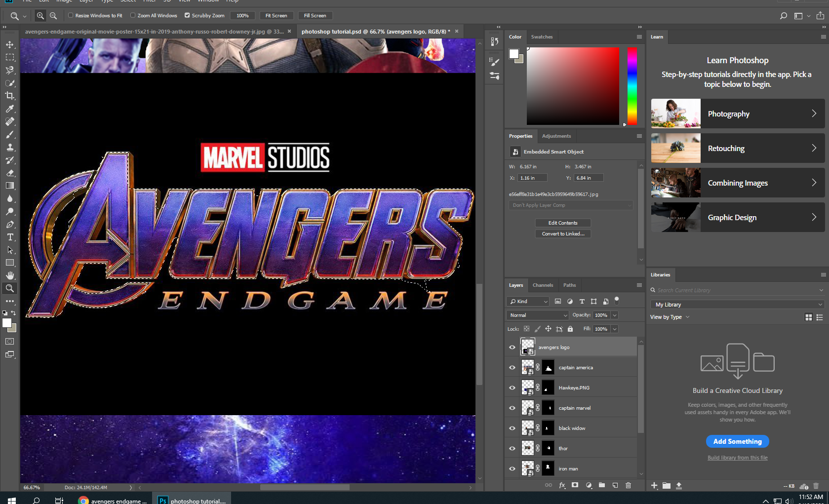Image resolution: width=829 pixels, height=504 pixels.
Task: Expand the Graphic Design tutorials chevron
Action: [814, 217]
